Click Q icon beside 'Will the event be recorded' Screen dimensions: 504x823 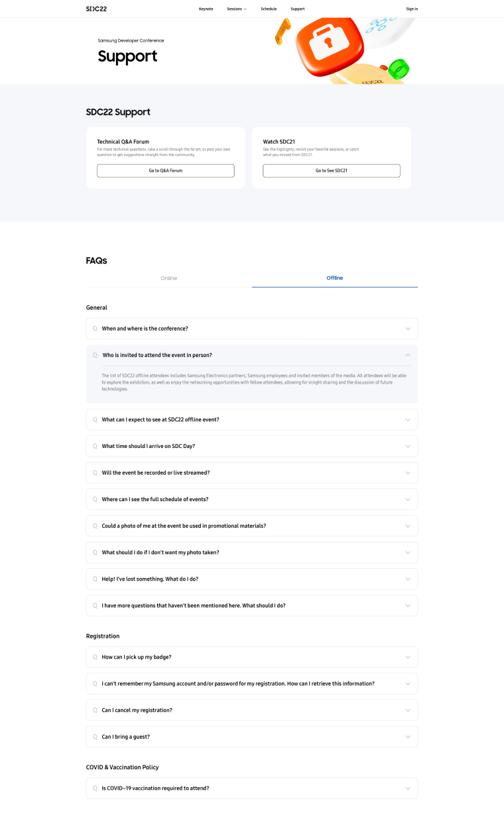(95, 473)
